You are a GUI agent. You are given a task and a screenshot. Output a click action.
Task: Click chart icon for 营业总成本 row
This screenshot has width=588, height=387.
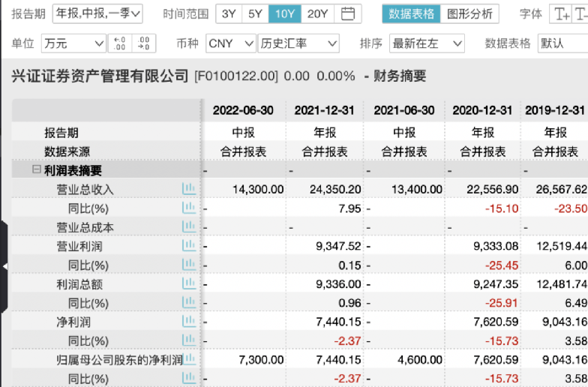189,226
